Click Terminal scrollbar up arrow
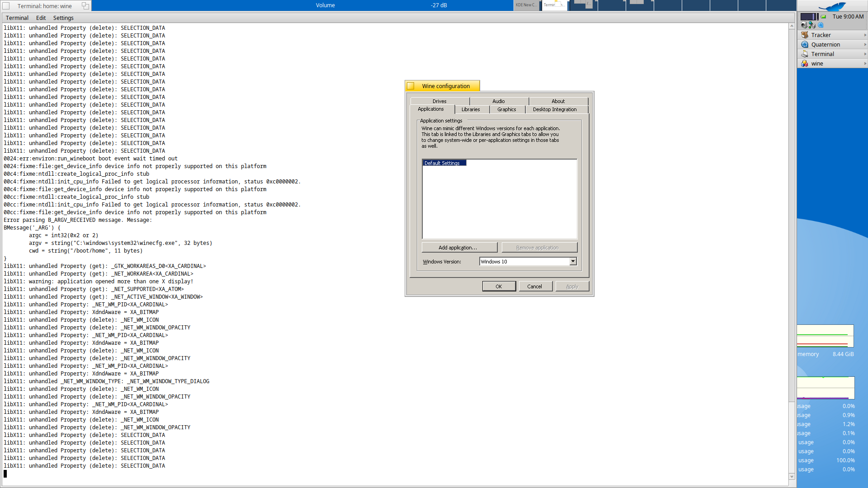This screenshot has width=868, height=488. [792, 26]
